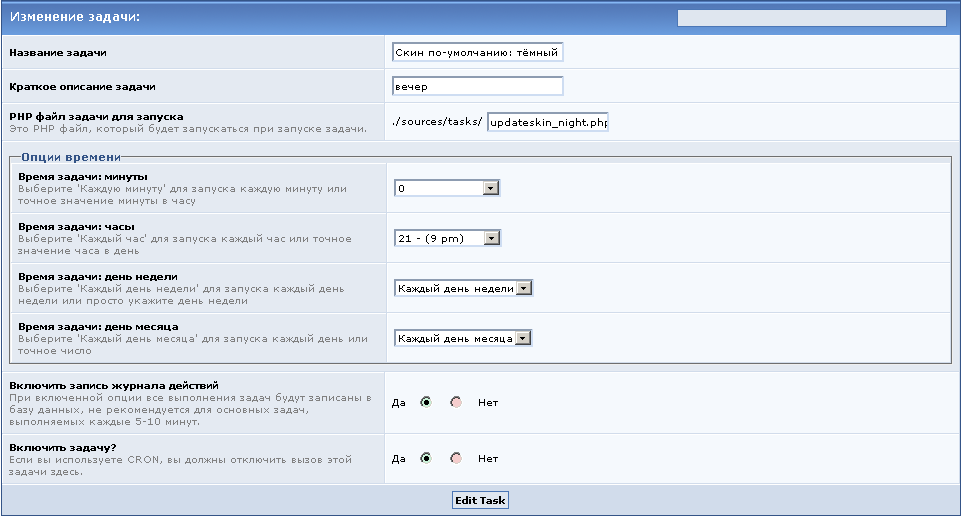Click the arrow on the hours dropdown
This screenshot has width=963, height=518.
(490, 238)
